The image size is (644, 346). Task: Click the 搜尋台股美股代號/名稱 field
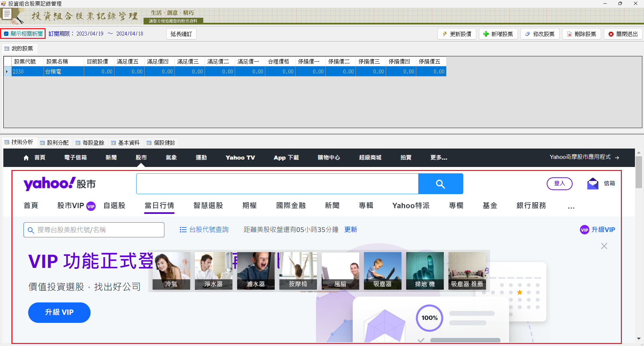pyautogui.click(x=94, y=230)
